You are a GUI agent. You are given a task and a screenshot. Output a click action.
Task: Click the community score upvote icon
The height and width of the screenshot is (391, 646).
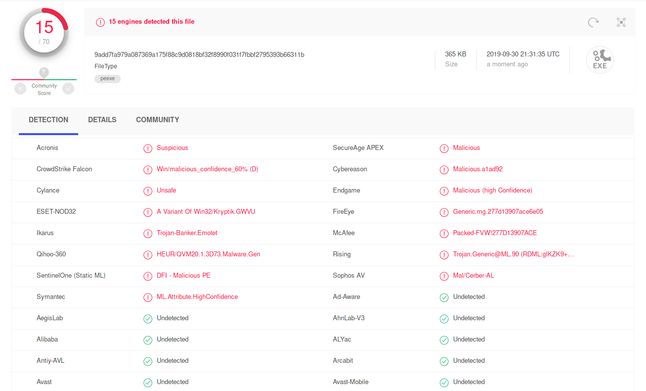(x=68, y=89)
